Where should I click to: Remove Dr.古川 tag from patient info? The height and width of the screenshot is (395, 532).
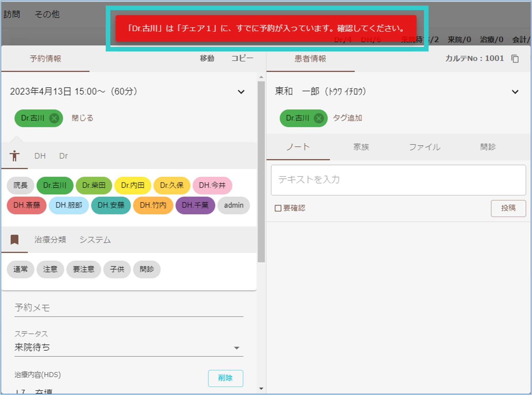(319, 118)
